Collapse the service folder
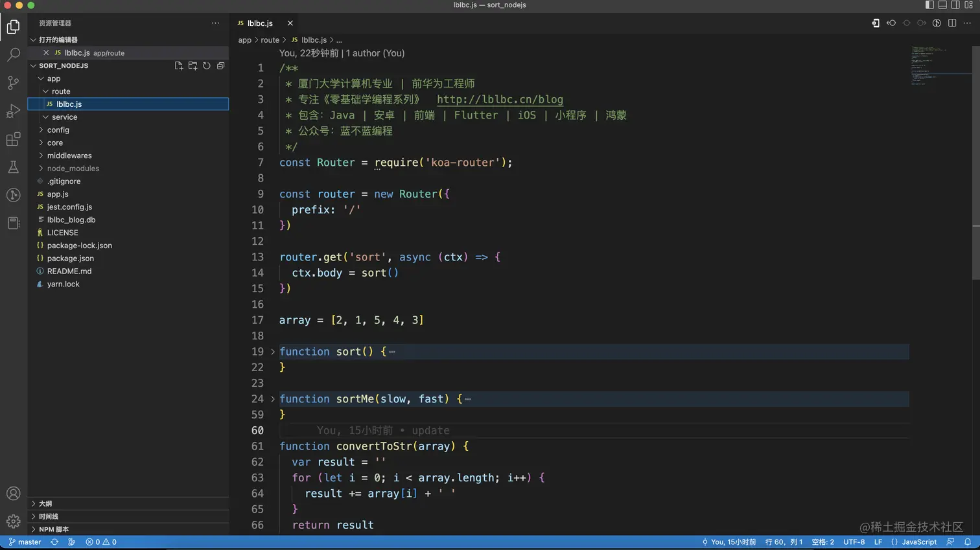 [128, 117]
